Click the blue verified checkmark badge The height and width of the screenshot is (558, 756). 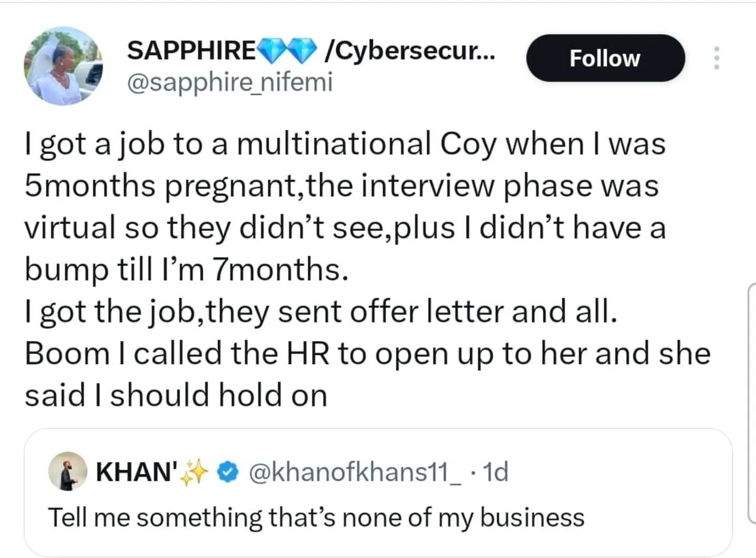(x=226, y=472)
